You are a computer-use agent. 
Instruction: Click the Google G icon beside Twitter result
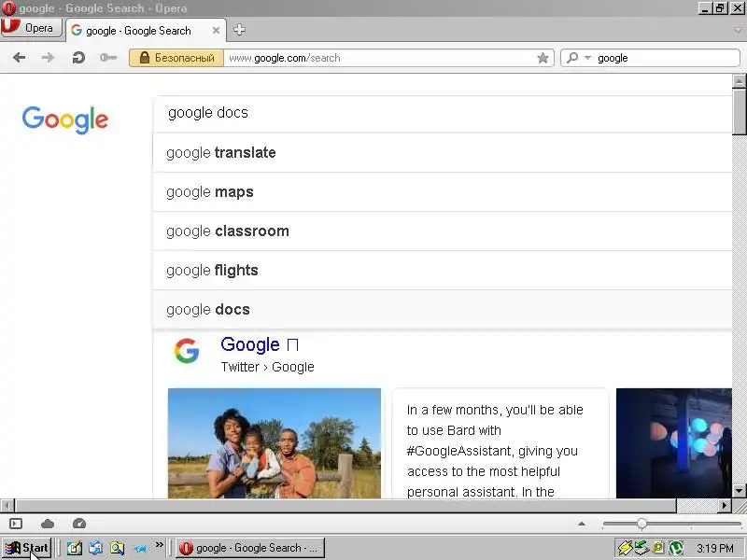pos(186,351)
